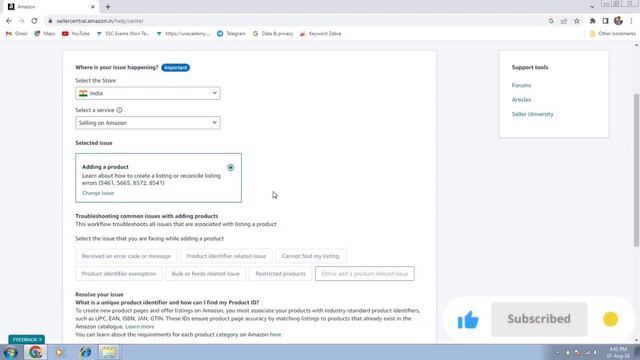Open YouTube bookmark

[x=76, y=33]
